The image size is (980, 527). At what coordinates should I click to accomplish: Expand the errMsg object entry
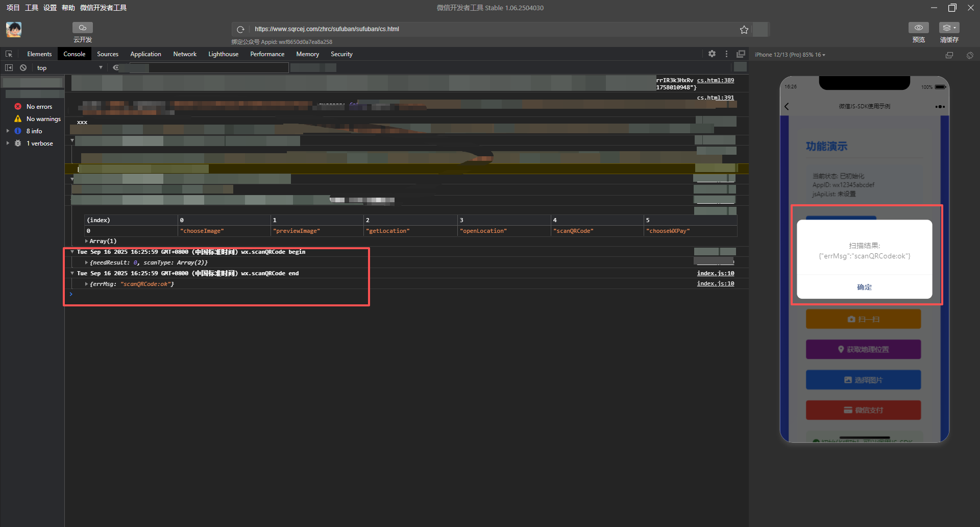(x=86, y=284)
